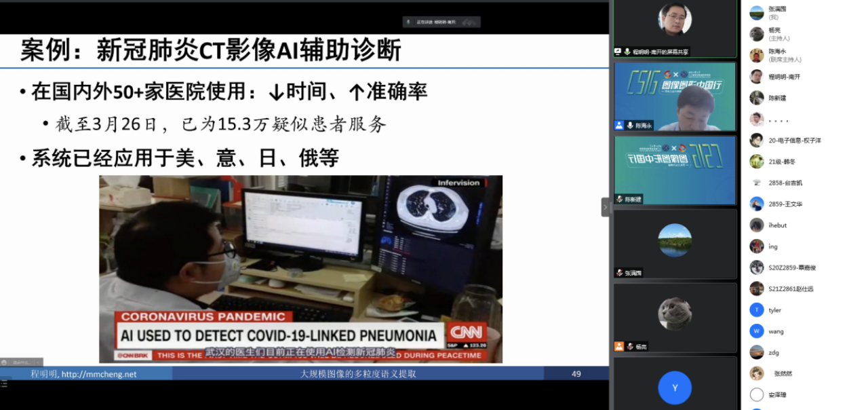Click the speaking indicator bar above the slide
The image size is (868, 410).
[441, 22]
